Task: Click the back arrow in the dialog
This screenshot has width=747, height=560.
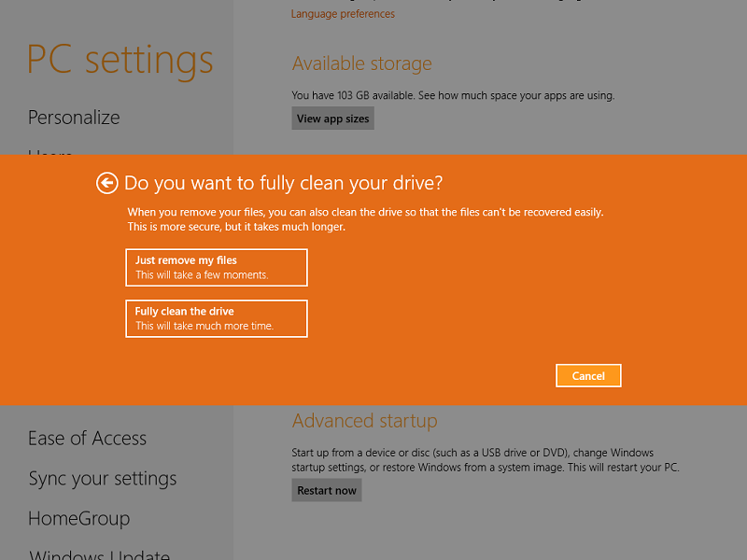Action: (106, 183)
